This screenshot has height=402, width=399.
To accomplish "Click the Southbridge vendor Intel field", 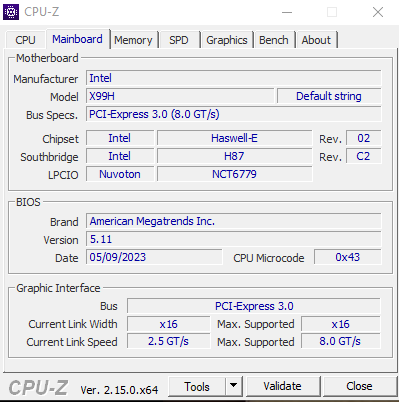I will click(120, 156).
